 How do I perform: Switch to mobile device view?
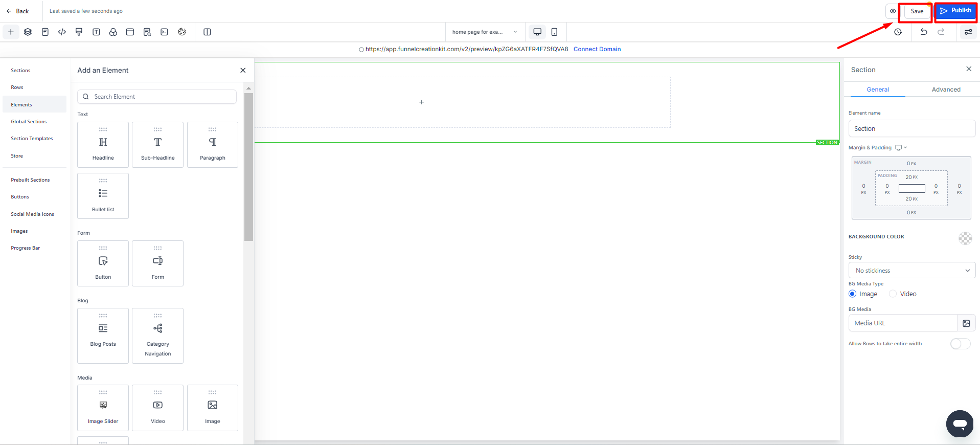(x=554, y=32)
